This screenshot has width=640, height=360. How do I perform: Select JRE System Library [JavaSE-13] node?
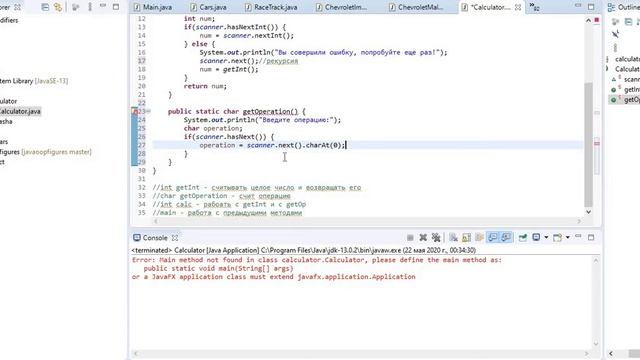tap(34, 81)
